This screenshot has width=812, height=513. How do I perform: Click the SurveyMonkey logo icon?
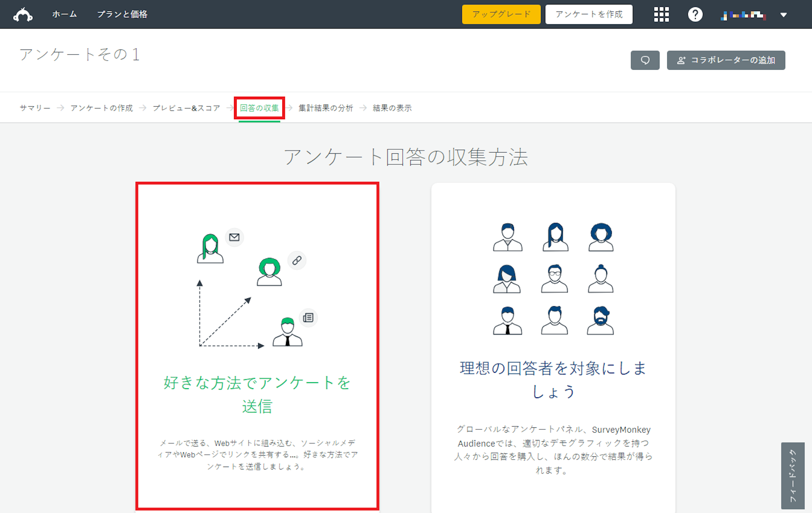pos(23,15)
